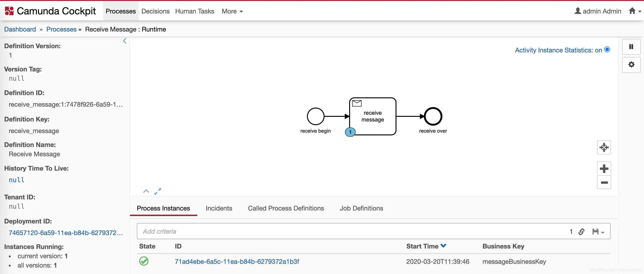
Task: Maximize the diagram with the expand arrows icon
Action: coord(158,191)
